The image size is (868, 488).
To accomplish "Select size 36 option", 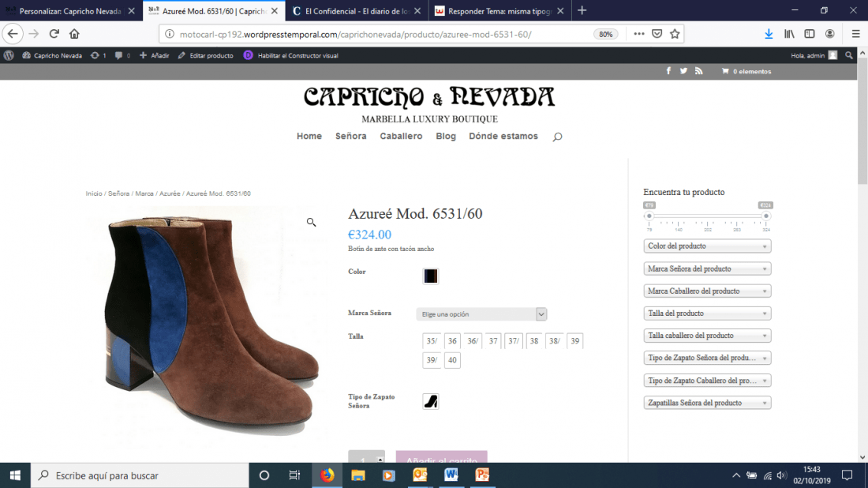I will pyautogui.click(x=452, y=341).
